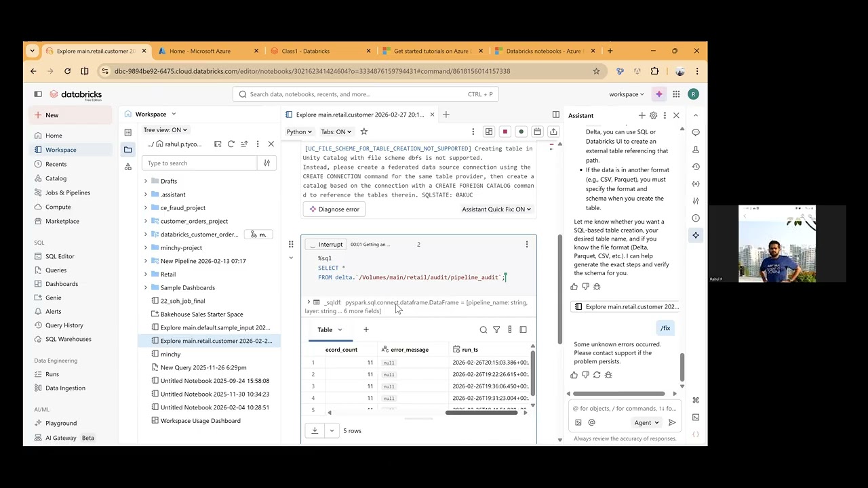Image resolution: width=868 pixels, height=488 pixels.
Task: Send the Assistant prompt
Action: pos(672,422)
